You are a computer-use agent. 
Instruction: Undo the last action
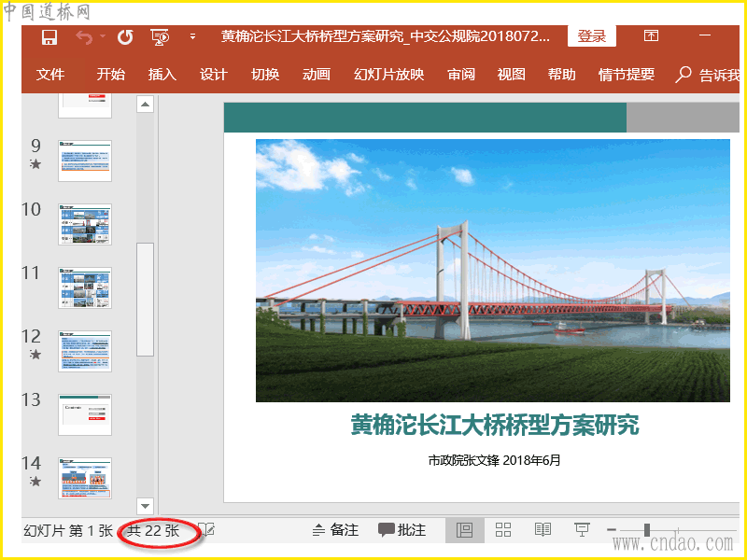(x=84, y=37)
